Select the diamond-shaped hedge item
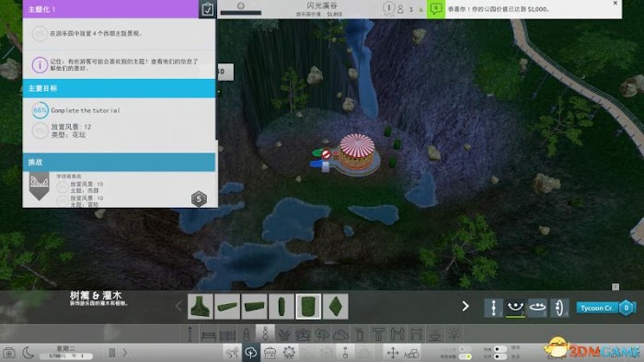This screenshot has width=644, height=362. [x=336, y=306]
